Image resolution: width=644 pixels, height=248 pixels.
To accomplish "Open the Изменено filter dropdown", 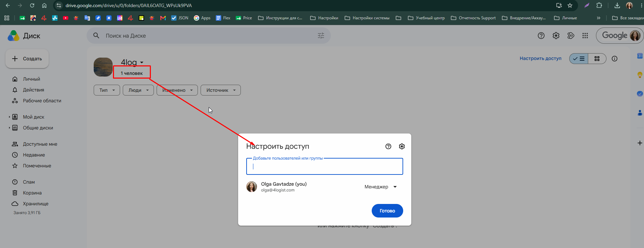I will pos(177,90).
